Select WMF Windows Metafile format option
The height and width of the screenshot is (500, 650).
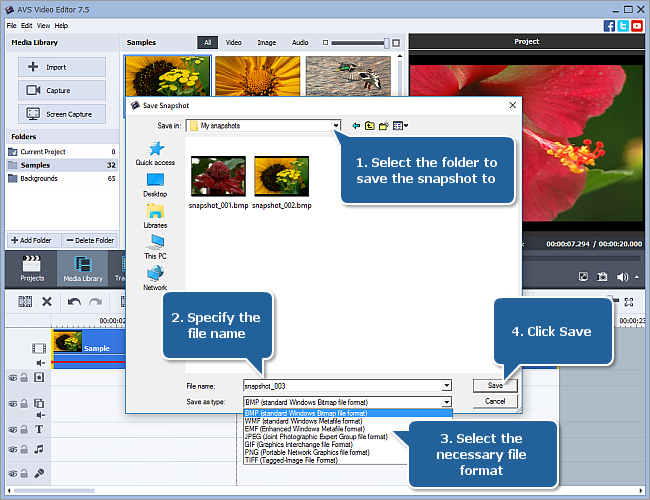(303, 421)
